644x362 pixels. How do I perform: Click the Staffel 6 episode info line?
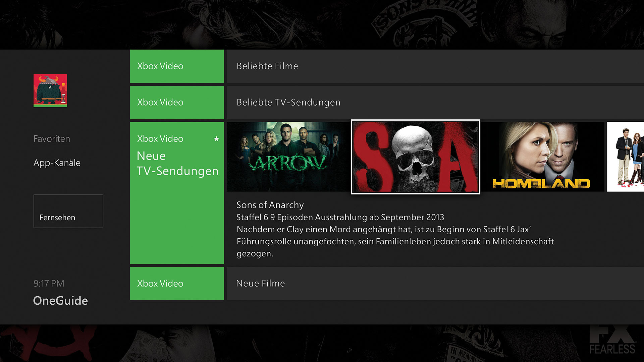(x=340, y=217)
